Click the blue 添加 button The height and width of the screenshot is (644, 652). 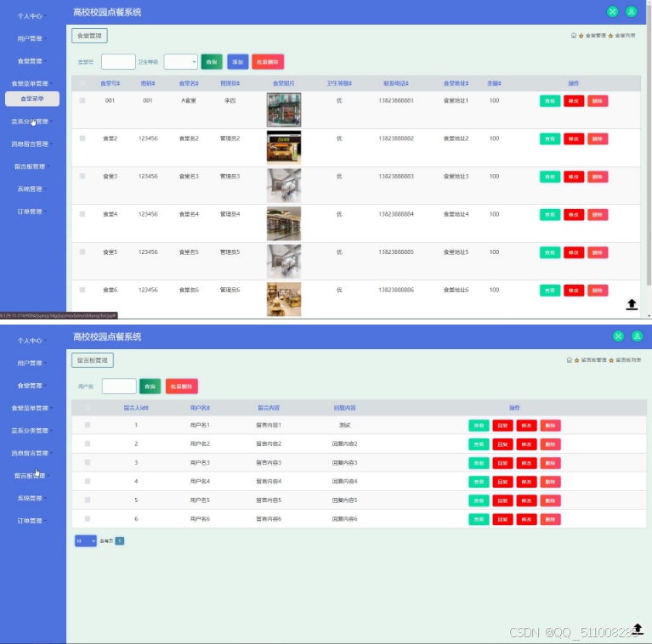click(x=237, y=61)
